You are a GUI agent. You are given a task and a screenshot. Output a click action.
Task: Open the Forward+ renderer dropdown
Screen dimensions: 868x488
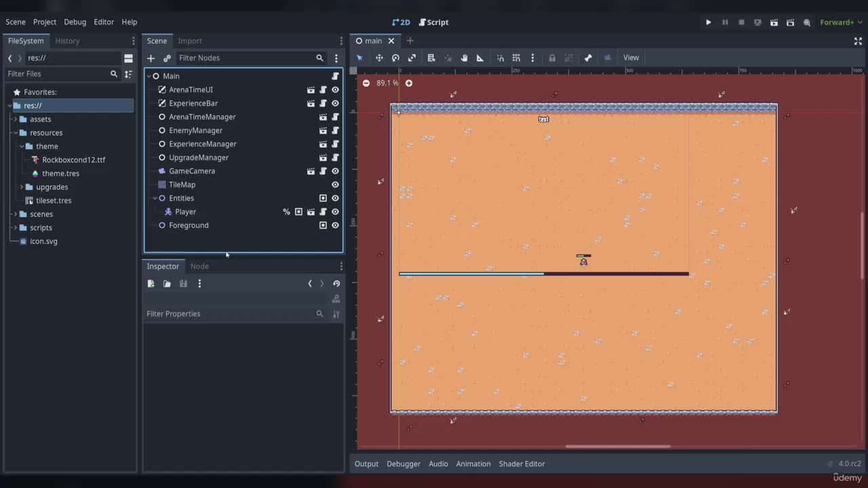[x=841, y=22]
